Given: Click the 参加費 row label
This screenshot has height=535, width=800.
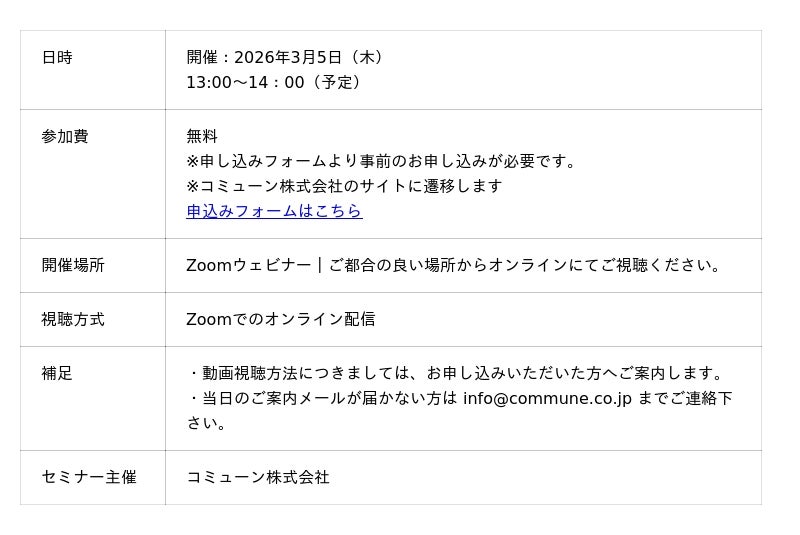Looking at the screenshot, I should (65, 137).
